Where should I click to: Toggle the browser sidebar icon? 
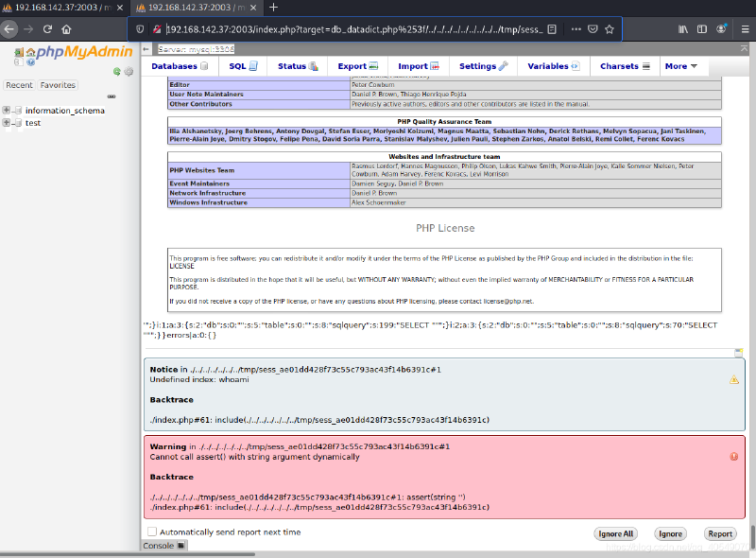coord(702,29)
